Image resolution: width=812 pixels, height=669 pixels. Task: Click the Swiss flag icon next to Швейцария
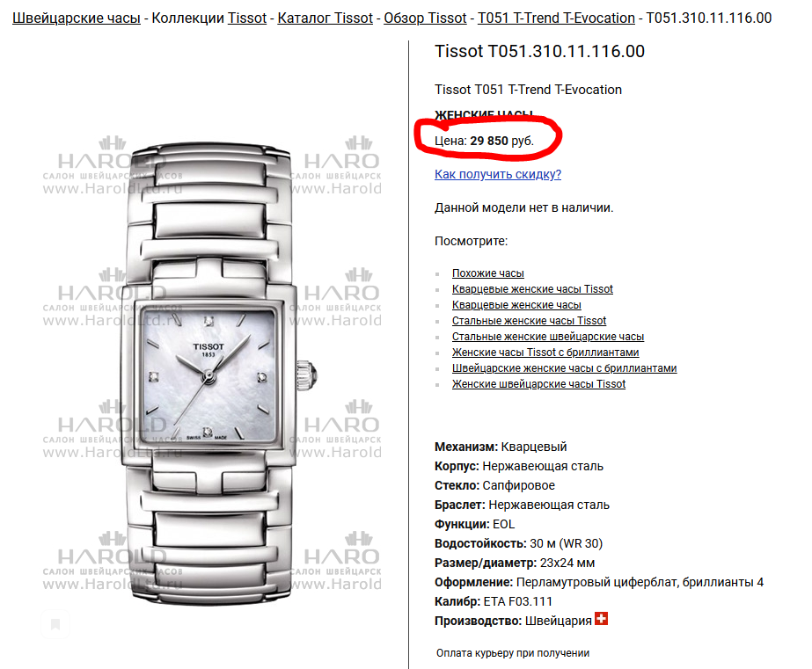click(601, 618)
